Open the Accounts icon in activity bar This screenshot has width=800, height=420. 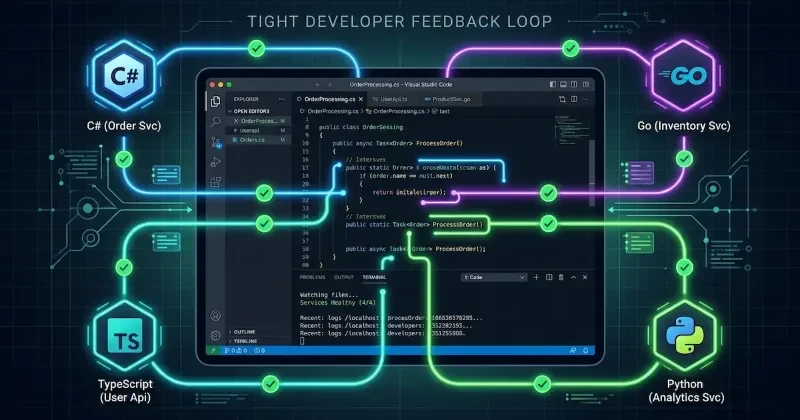[216, 316]
